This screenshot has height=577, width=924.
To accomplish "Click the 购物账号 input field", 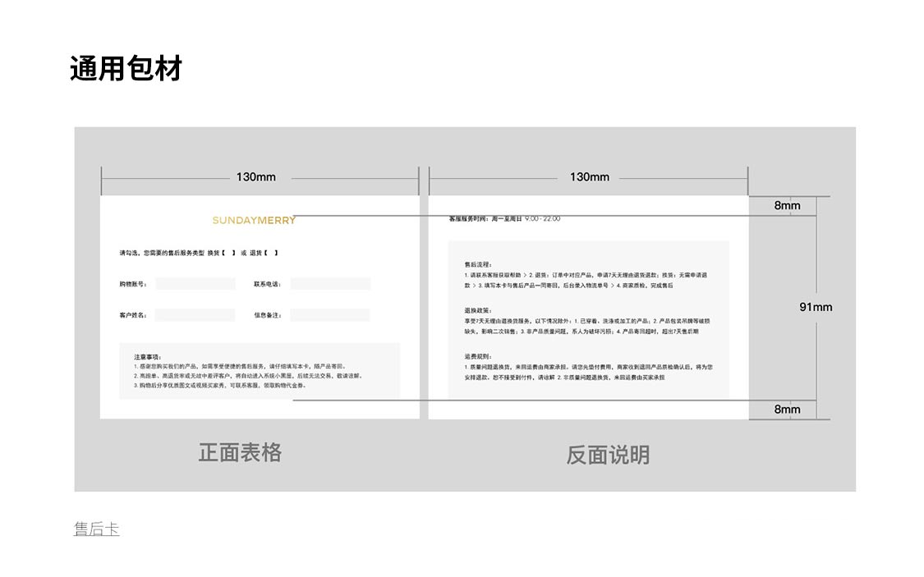I will coord(195,284).
